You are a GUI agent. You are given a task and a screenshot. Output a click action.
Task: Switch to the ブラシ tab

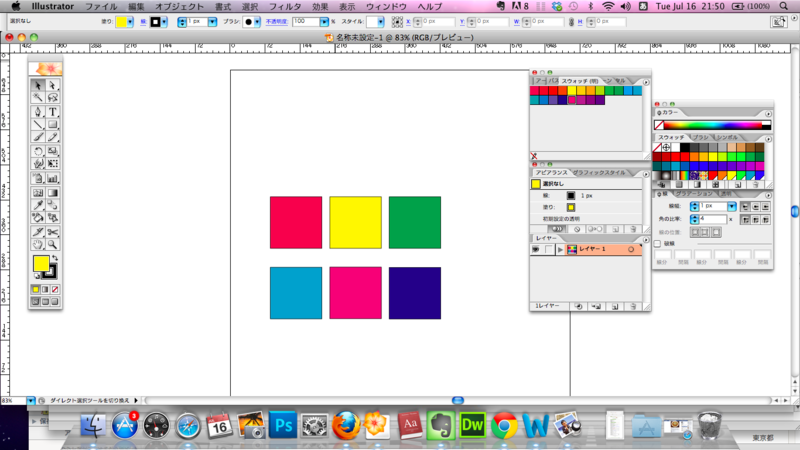[701, 137]
